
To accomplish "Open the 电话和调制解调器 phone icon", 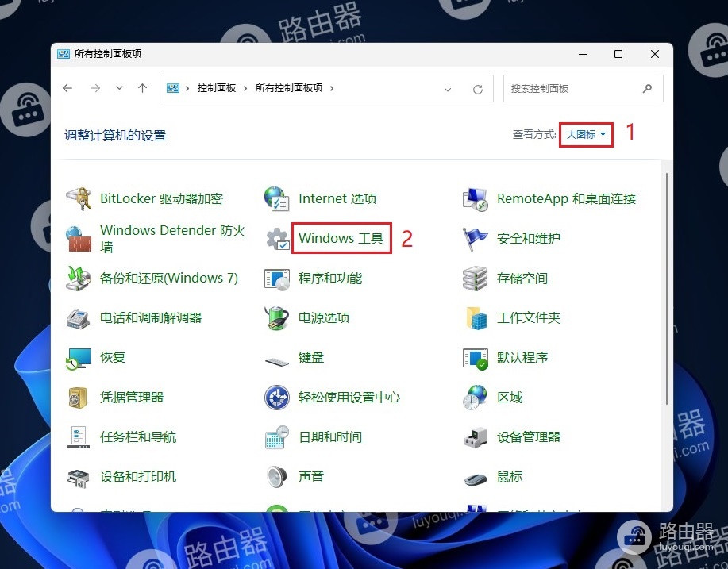I will (79, 318).
